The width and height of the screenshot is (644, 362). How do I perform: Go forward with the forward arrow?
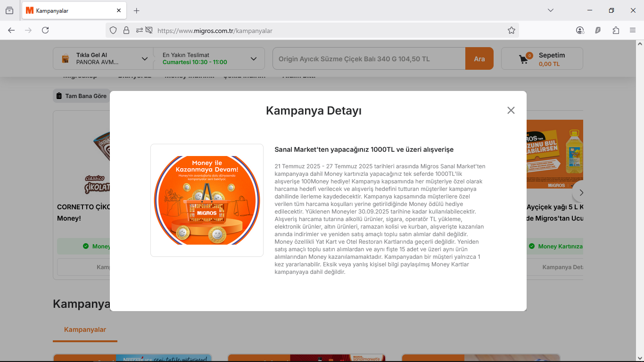tap(28, 30)
